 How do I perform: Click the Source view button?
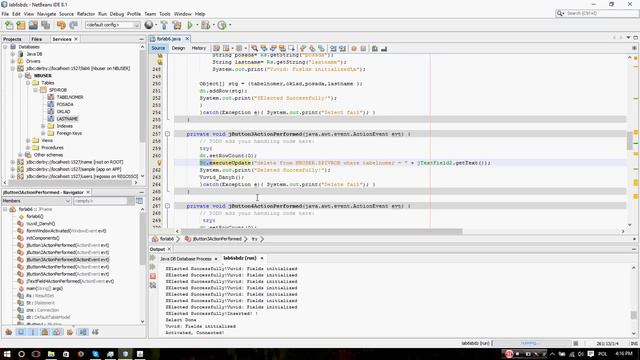coord(158,48)
